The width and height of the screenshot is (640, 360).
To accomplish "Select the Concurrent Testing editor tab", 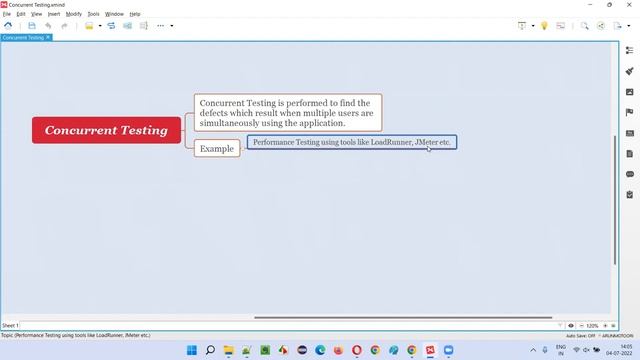I will click(x=23, y=38).
